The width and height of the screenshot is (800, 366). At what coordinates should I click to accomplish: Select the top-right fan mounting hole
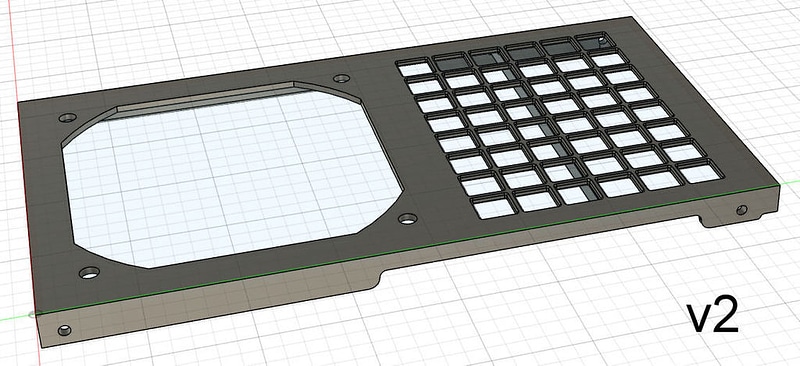click(341, 78)
